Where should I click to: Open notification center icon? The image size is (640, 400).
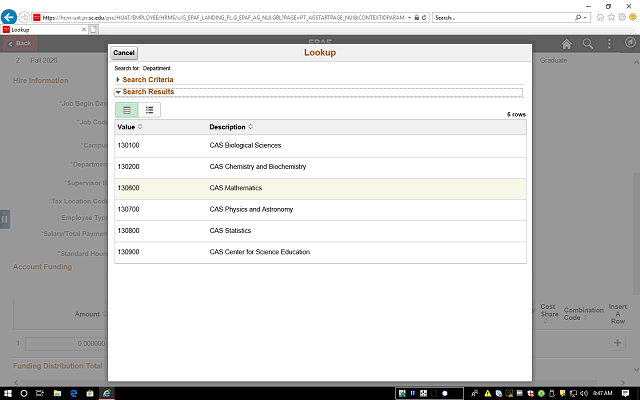tap(625, 393)
